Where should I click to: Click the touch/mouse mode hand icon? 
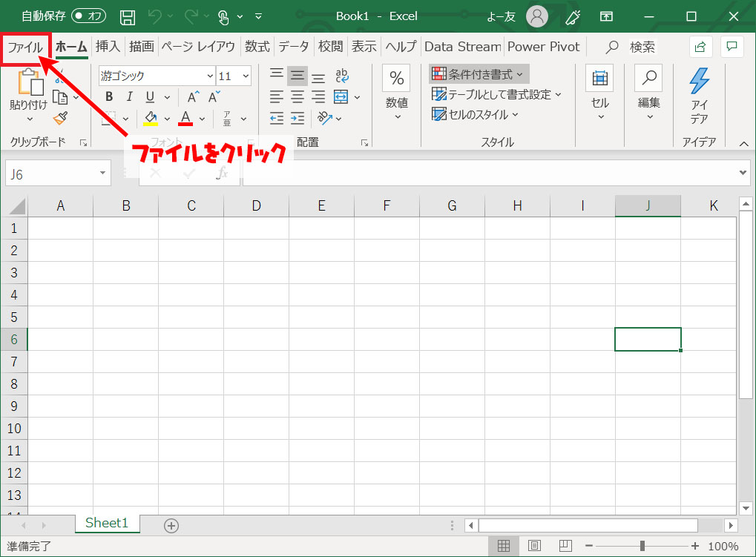223,17
